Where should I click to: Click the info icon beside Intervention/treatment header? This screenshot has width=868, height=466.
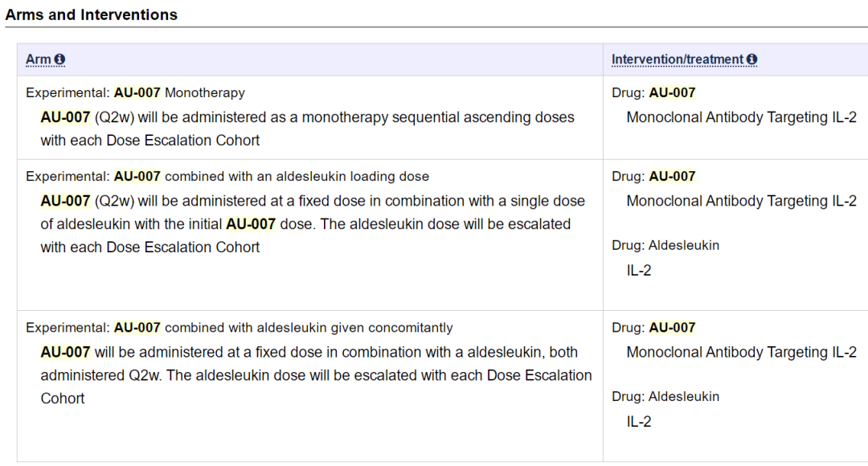[751, 59]
